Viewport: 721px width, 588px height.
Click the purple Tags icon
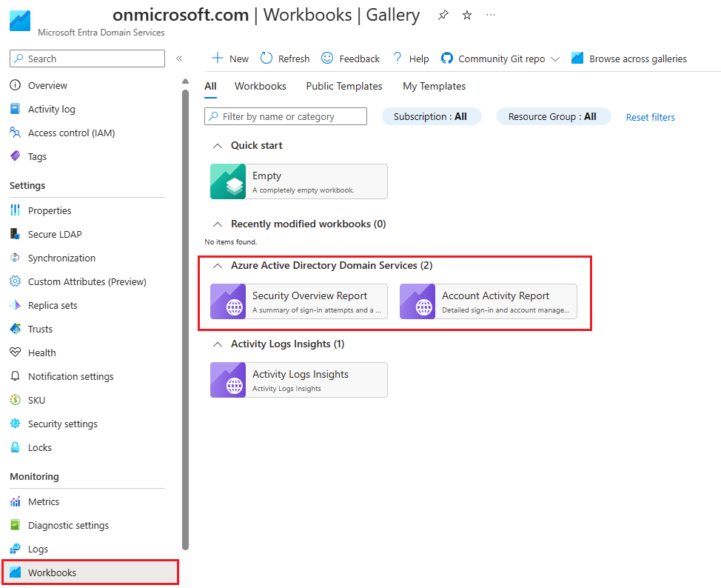click(x=15, y=156)
